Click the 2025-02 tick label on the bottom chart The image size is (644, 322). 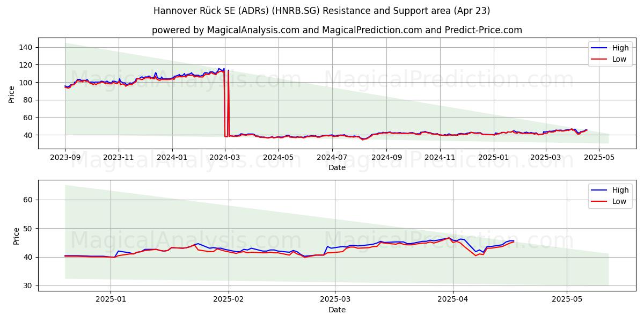[x=229, y=300]
